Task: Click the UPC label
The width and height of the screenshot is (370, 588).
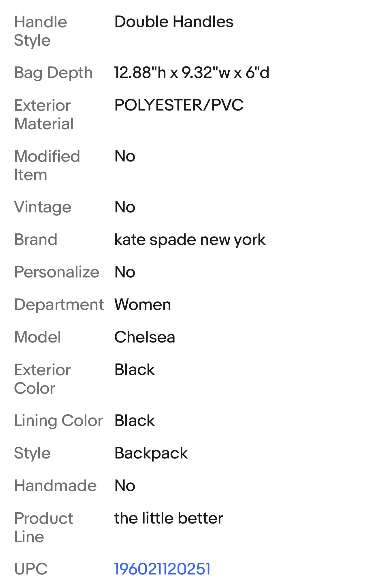Action: 31,569
